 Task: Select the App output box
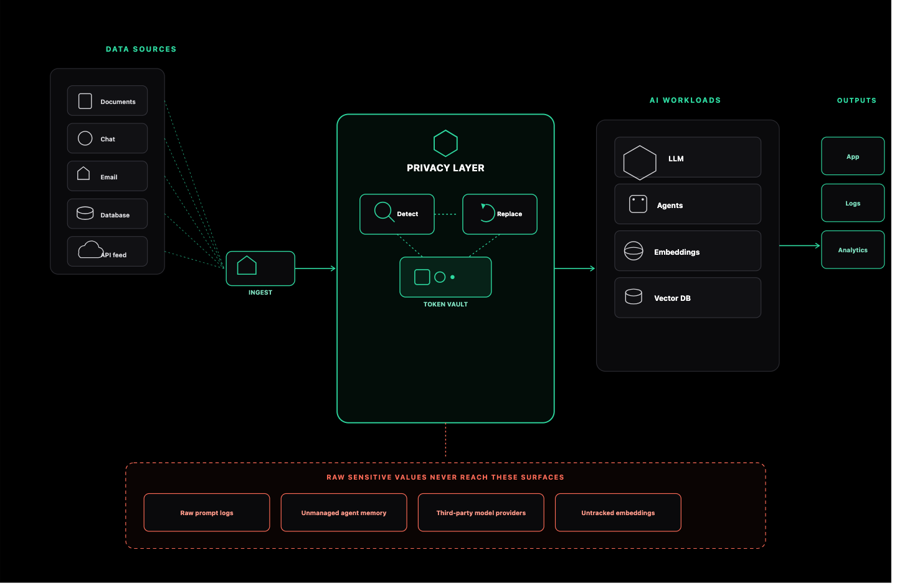coord(853,156)
